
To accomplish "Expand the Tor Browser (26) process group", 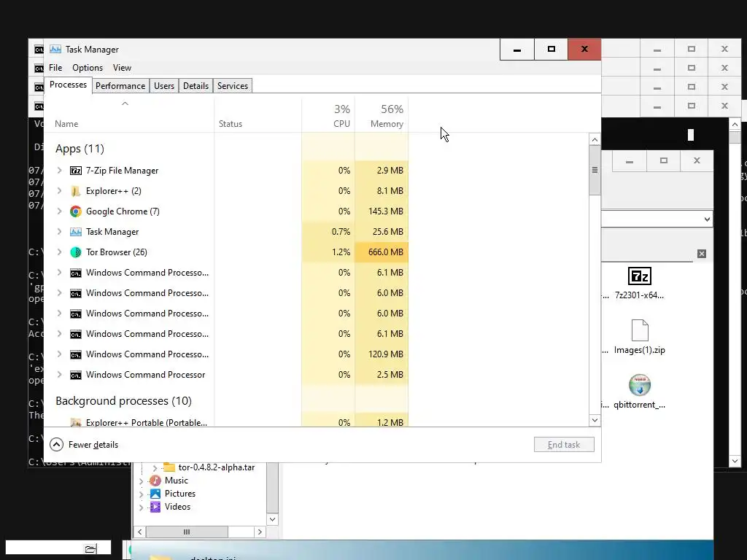I will pos(59,252).
